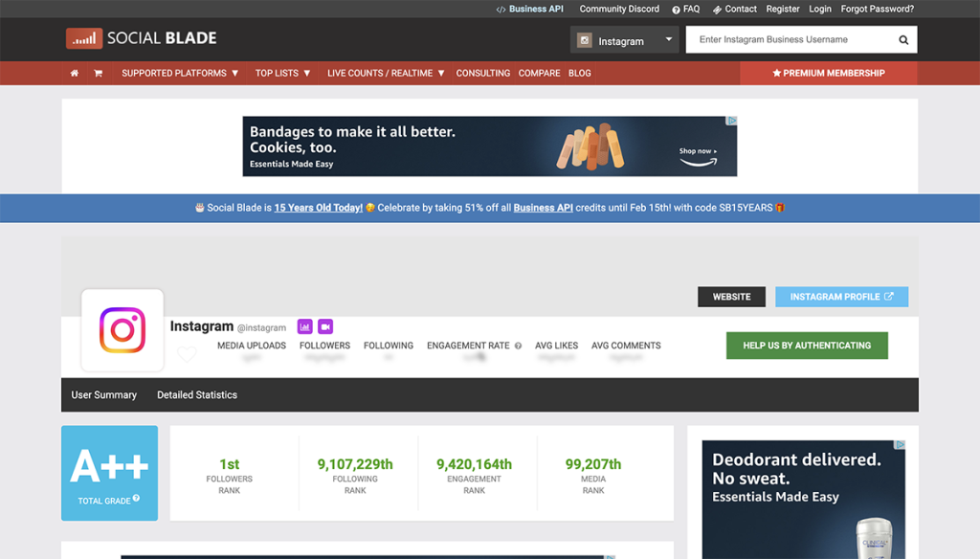
Task: Switch to the Detailed Statistics tab
Action: (196, 394)
